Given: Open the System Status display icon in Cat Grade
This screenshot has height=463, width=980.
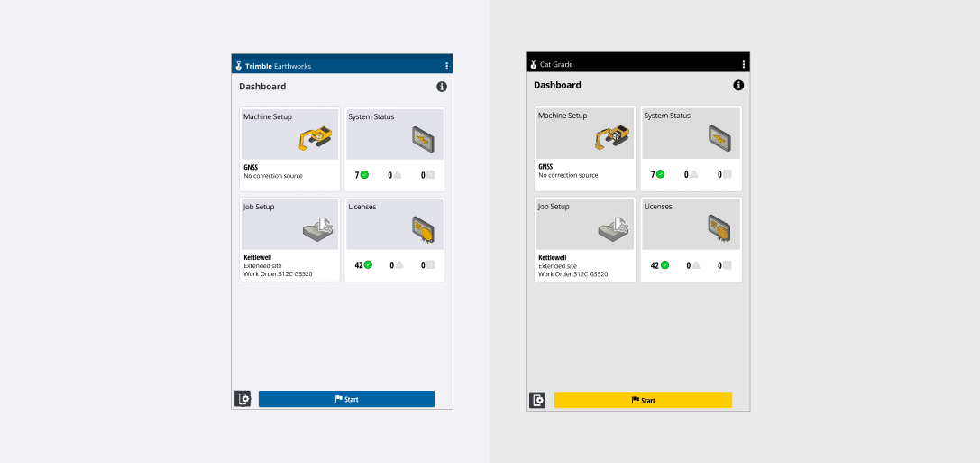Looking at the screenshot, I should click(719, 137).
